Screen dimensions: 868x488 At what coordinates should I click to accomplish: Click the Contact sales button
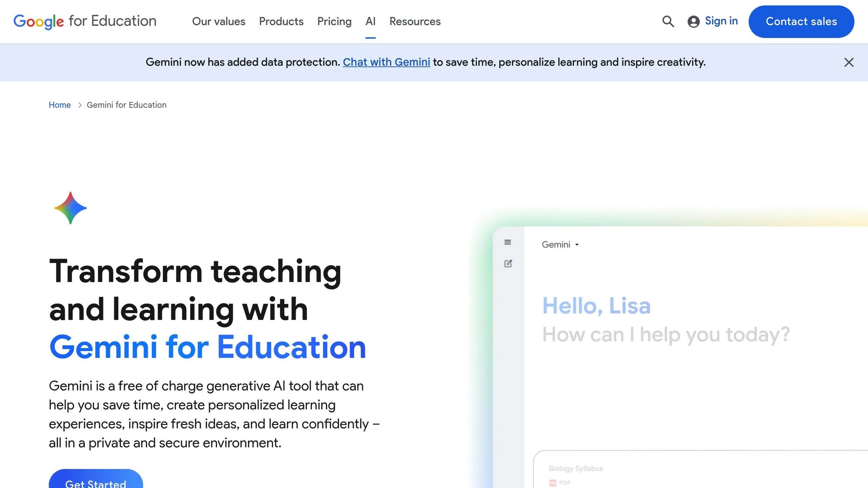coord(801,22)
